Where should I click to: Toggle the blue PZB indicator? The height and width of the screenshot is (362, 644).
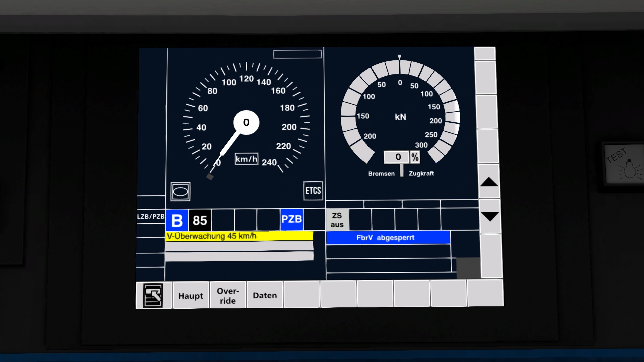[291, 220]
